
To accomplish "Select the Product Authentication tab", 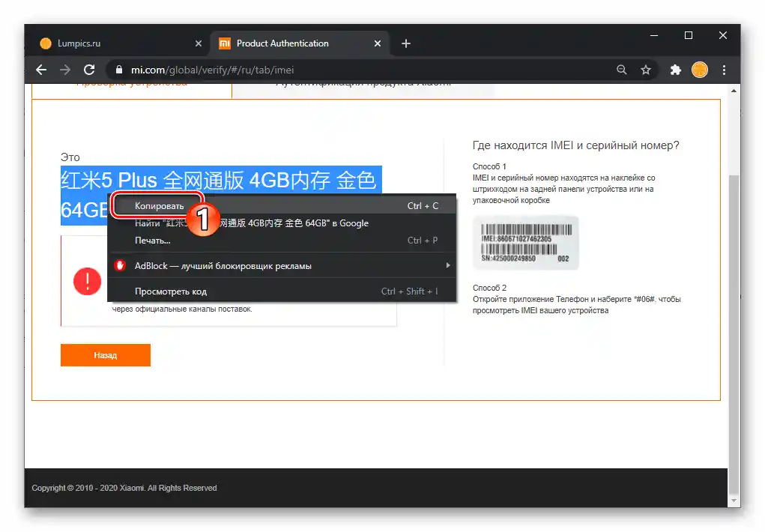I will click(x=300, y=43).
